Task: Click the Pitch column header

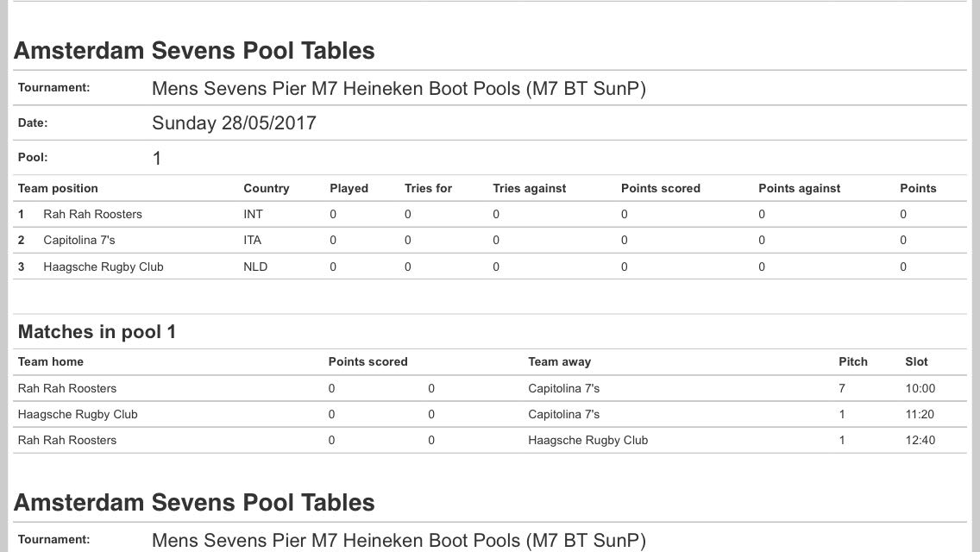Action: (853, 361)
